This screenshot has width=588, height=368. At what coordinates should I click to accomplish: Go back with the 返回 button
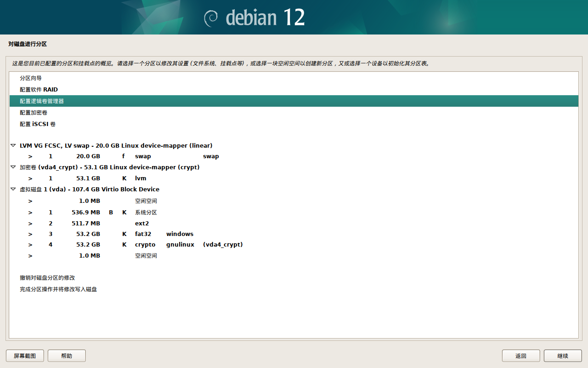click(x=521, y=356)
